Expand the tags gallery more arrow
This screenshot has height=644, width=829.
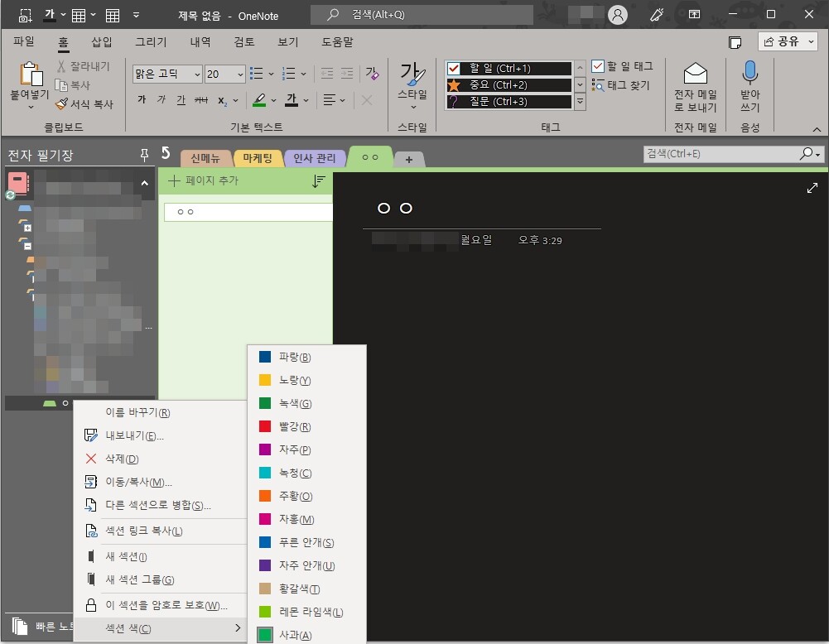tap(580, 102)
